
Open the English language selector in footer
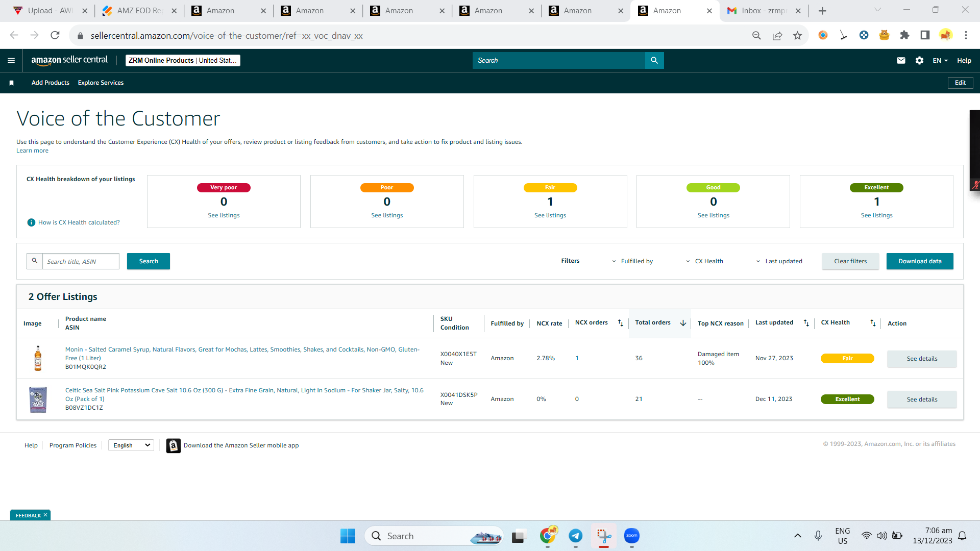click(x=131, y=445)
